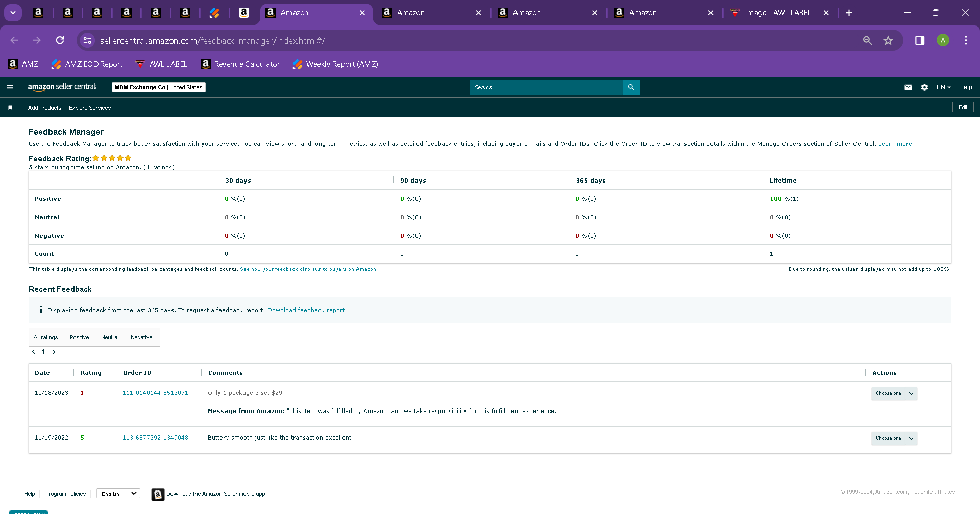Click Explore Services in the navigation bar
Viewport: 980px width, 514px height.
click(x=90, y=108)
